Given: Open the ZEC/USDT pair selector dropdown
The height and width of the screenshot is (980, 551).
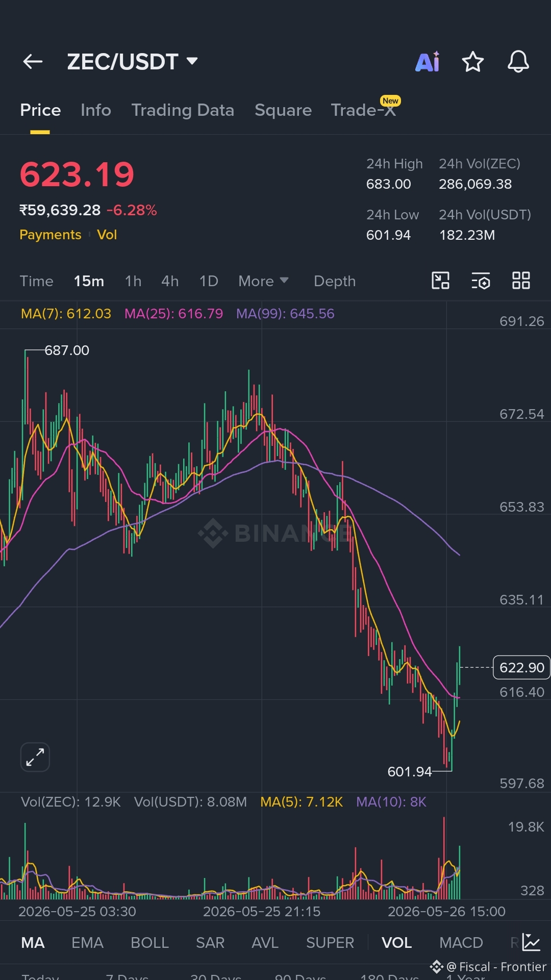Looking at the screenshot, I should coord(132,62).
